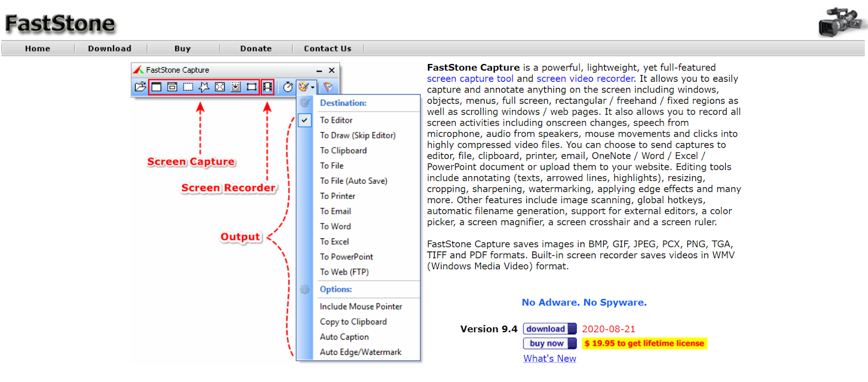Image resolution: width=868 pixels, height=382 pixels.
Task: Select To Web (FTP) destination
Action: [344, 272]
